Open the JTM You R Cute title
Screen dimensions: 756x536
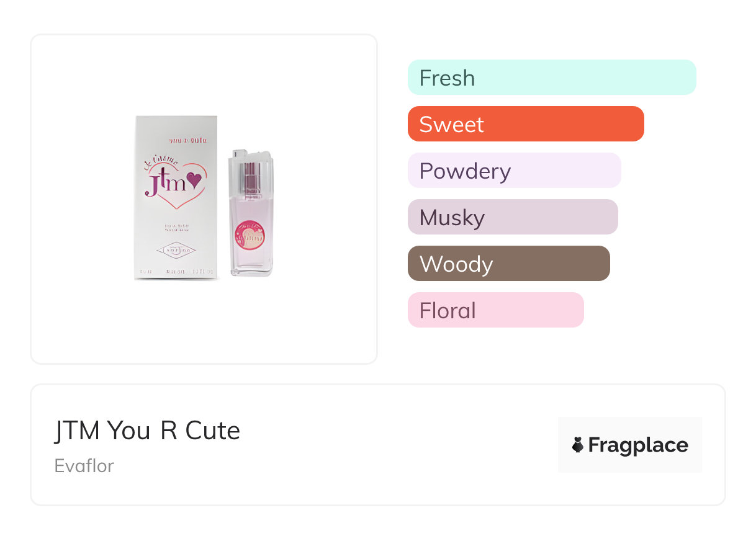[147, 431]
